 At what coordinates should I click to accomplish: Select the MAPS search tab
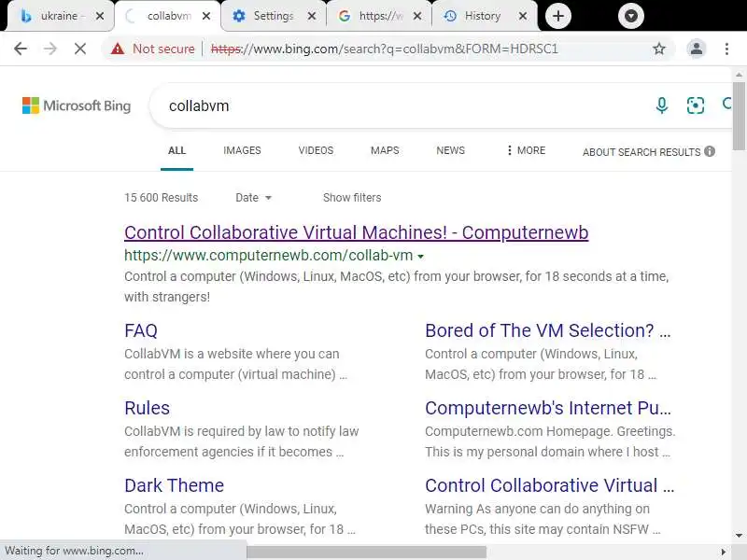coord(385,150)
